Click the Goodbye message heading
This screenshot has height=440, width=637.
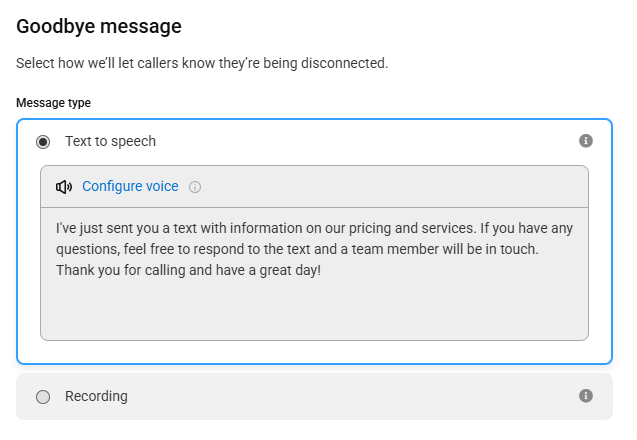(x=99, y=26)
